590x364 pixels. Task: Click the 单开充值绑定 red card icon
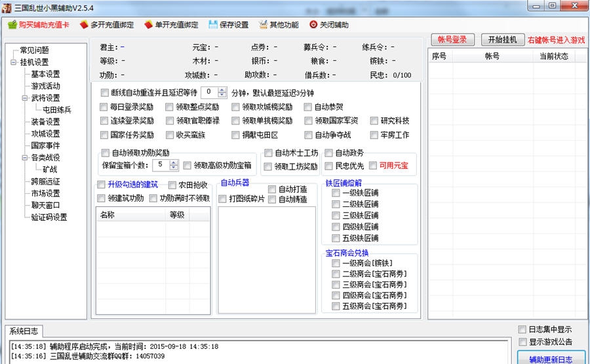click(x=148, y=25)
